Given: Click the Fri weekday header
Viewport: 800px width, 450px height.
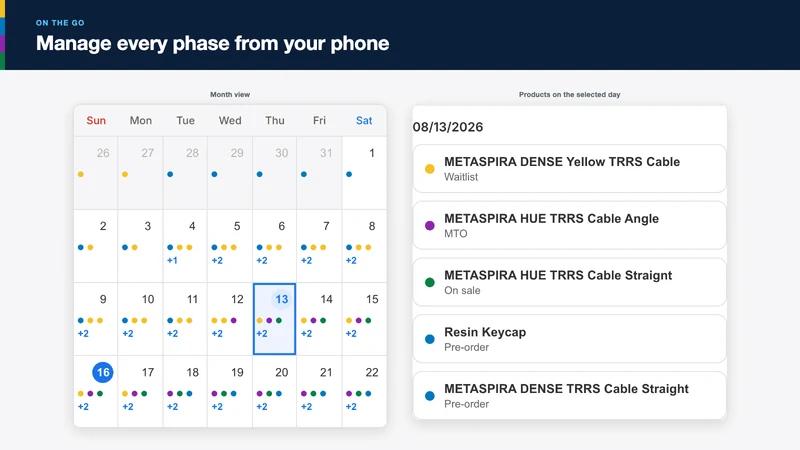Looking at the screenshot, I should (319, 120).
